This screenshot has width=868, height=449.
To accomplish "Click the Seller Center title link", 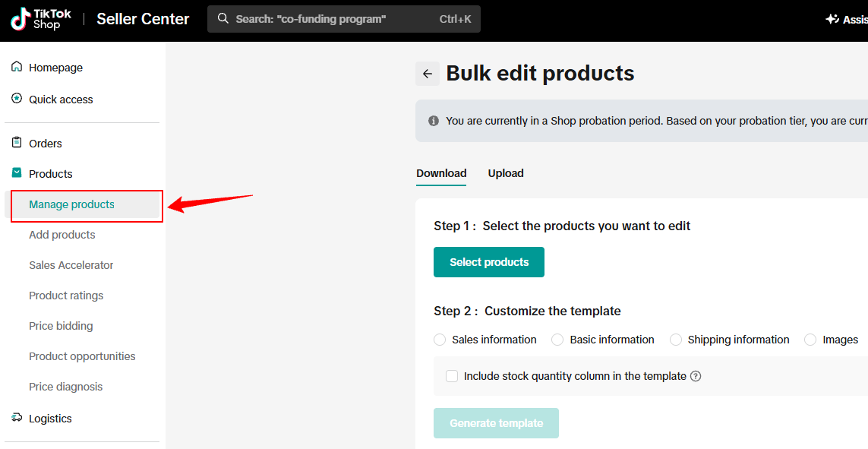I will coord(143,19).
